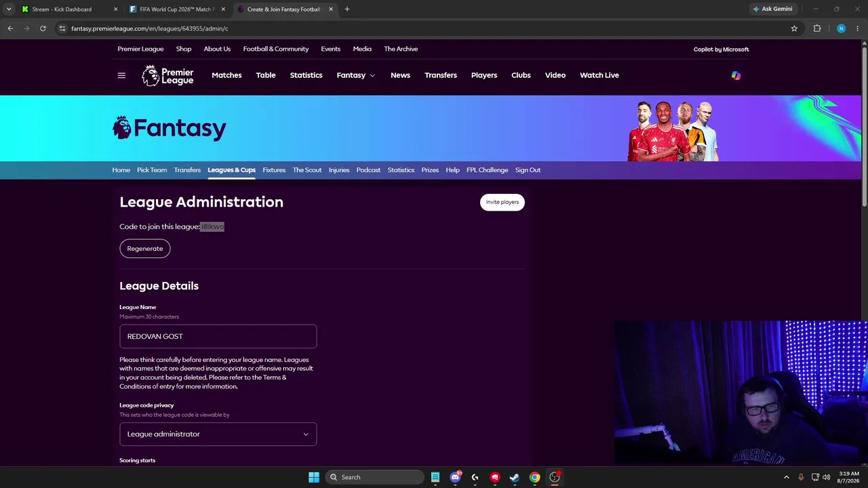
Task: Go to the Fantasy Home tab
Action: point(121,170)
